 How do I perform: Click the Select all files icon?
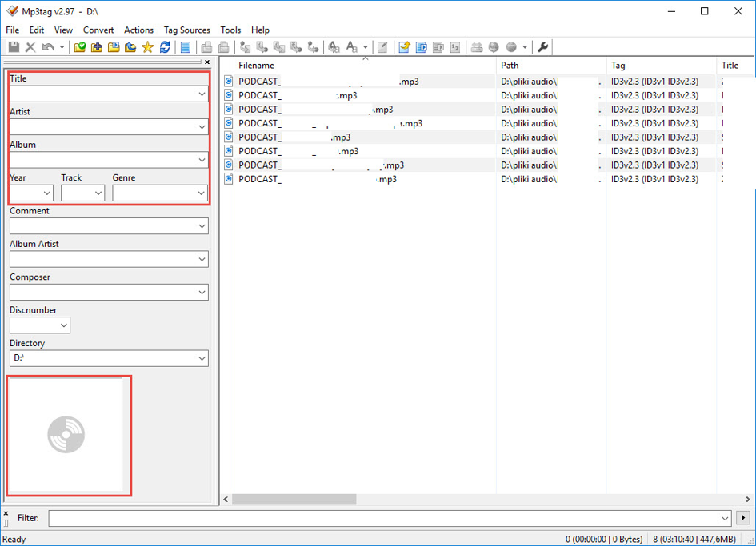click(186, 47)
